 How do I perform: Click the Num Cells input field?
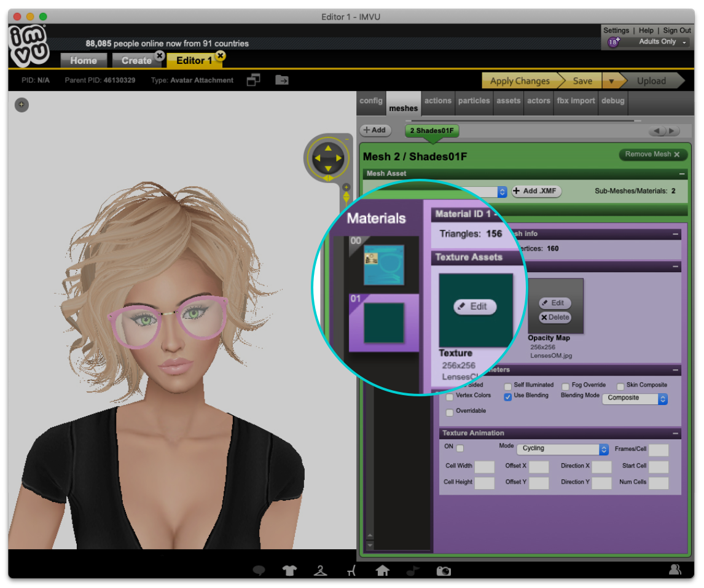click(x=659, y=483)
